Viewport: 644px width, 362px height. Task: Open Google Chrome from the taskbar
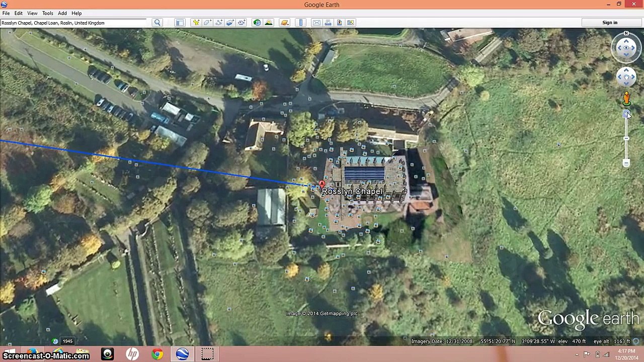point(157,354)
